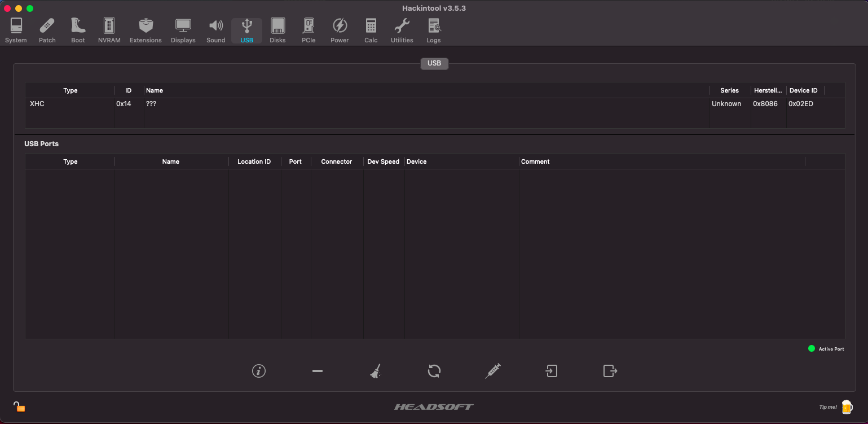Click the export icon with outward arrow
This screenshot has width=868, height=424.
click(610, 371)
